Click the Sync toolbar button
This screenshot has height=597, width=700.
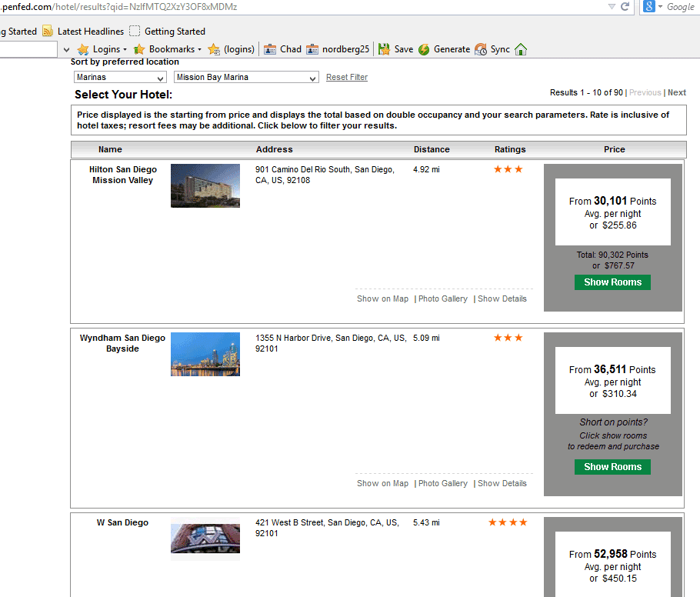[492, 49]
